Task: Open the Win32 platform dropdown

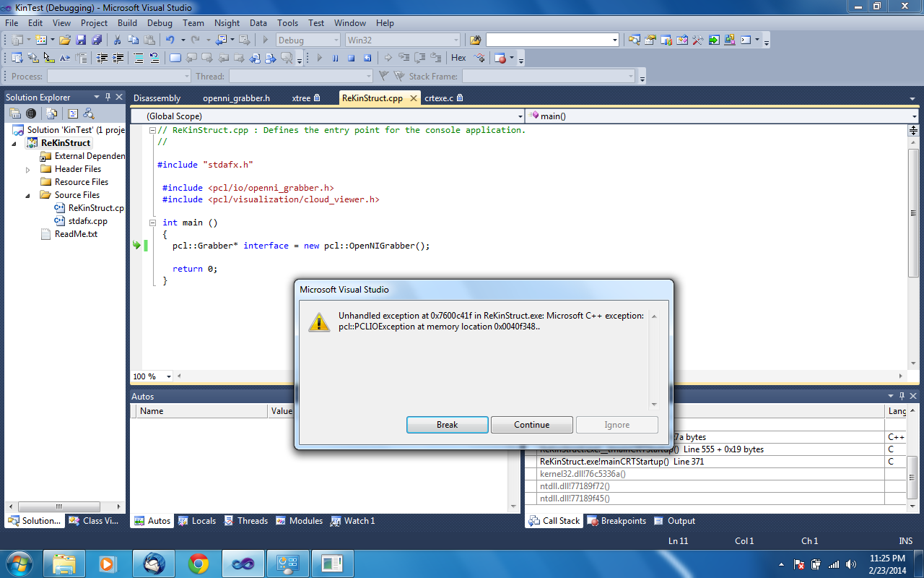Action: 456,40
